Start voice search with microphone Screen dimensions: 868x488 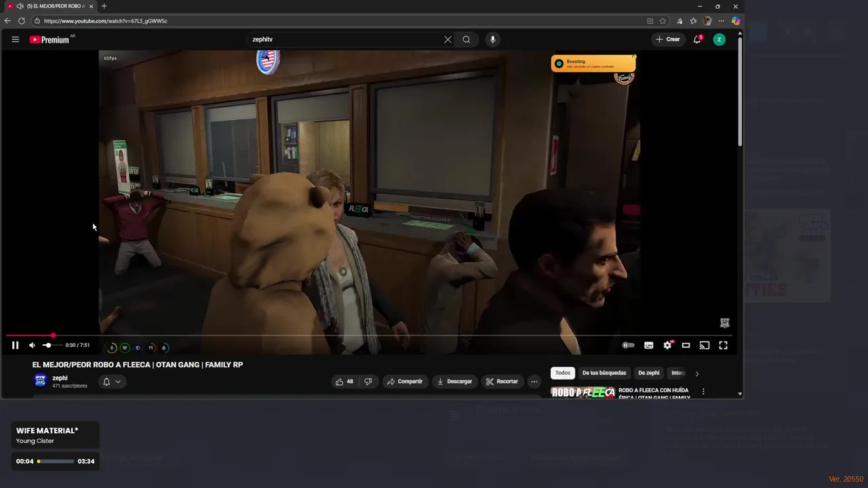pos(492,39)
